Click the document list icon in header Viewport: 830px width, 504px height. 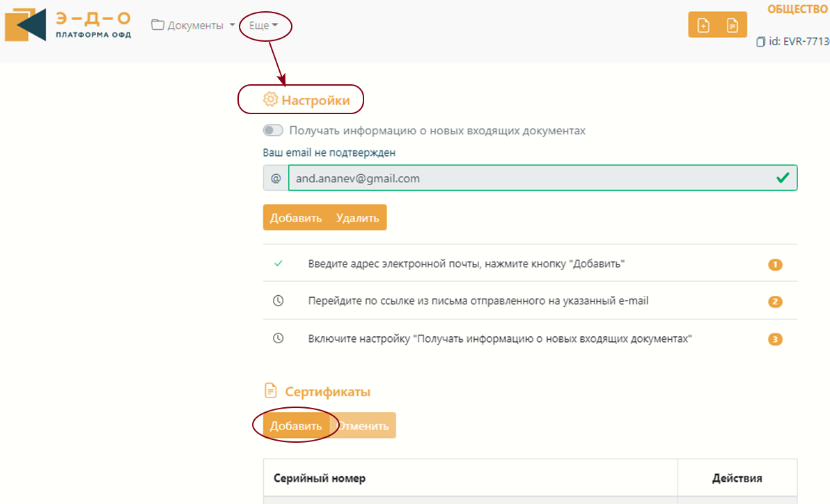(732, 25)
